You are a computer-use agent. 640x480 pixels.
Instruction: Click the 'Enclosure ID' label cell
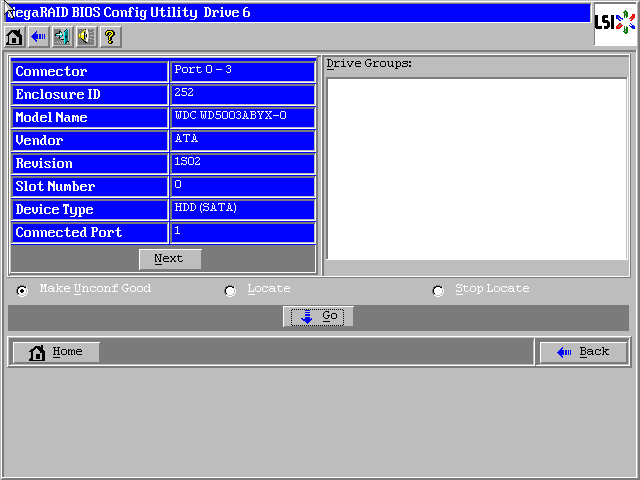[x=90, y=94]
